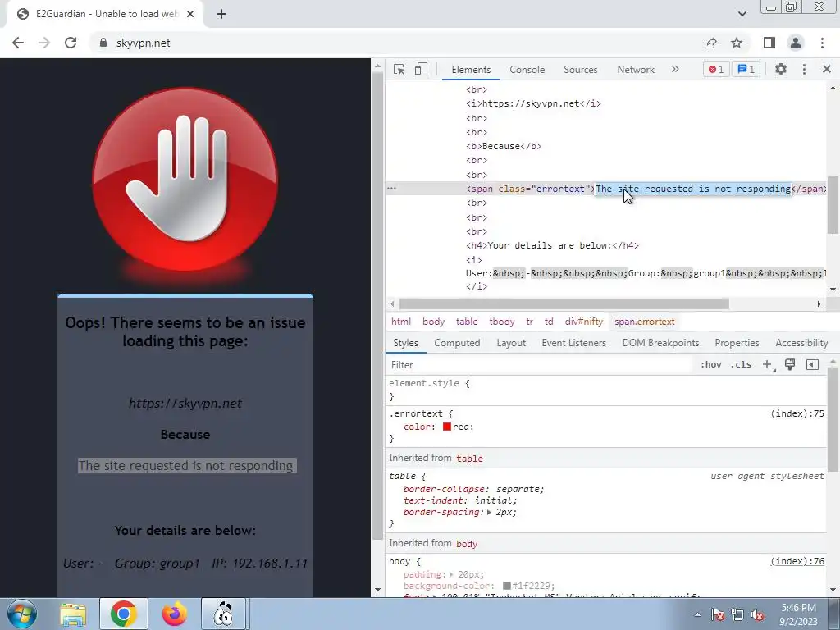Image resolution: width=840 pixels, height=630 pixels.
Task: Open the Network tab
Action: 636,70
